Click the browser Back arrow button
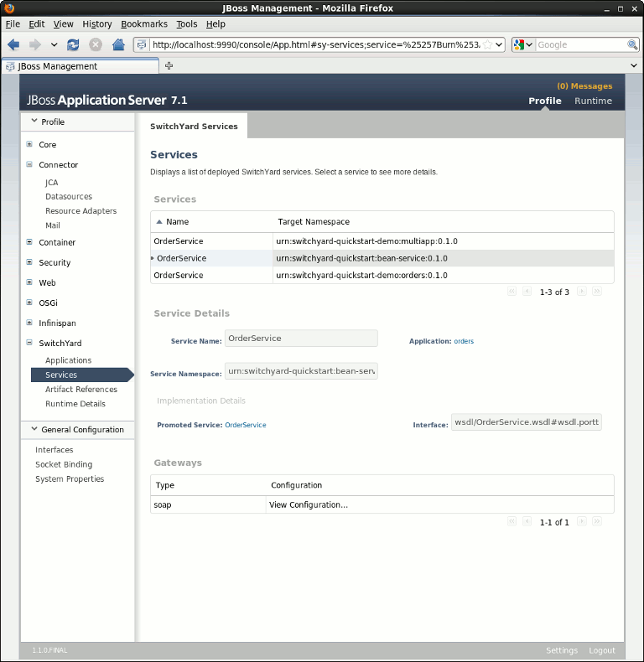Screen dimensions: 644x662 click(13, 44)
